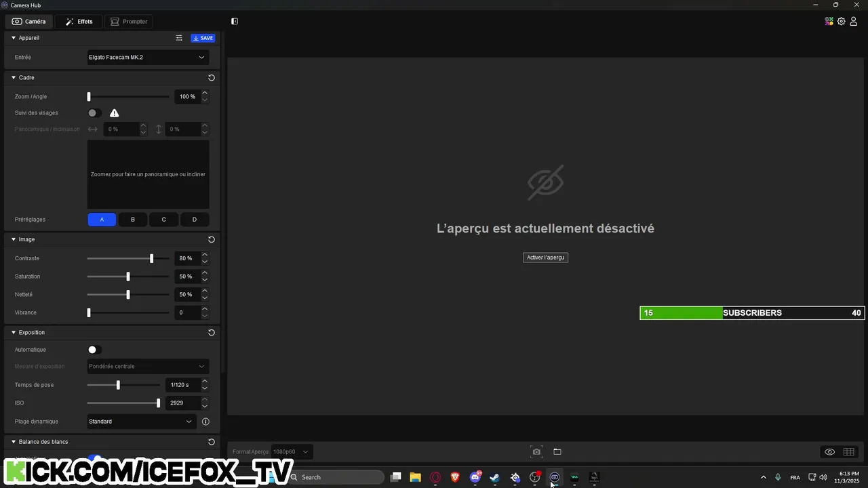Open Discord from the taskbar

tap(475, 477)
